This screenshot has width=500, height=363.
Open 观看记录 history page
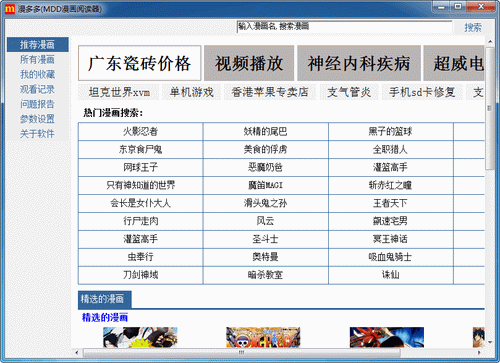[x=37, y=89]
